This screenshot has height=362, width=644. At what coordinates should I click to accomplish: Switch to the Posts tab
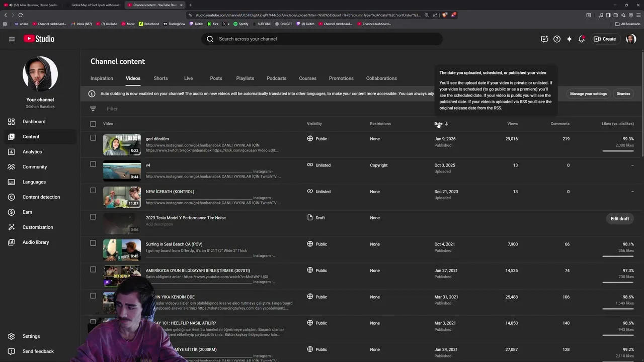coord(216,78)
